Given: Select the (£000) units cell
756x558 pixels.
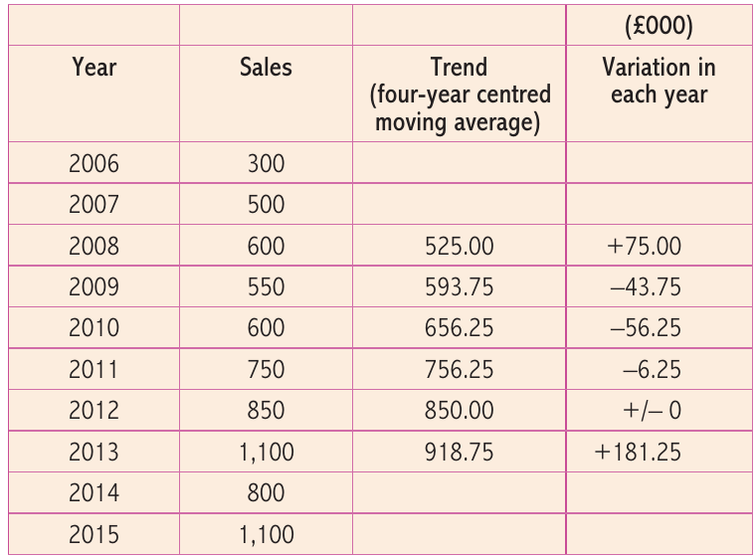Looking at the screenshot, I should click(659, 25).
